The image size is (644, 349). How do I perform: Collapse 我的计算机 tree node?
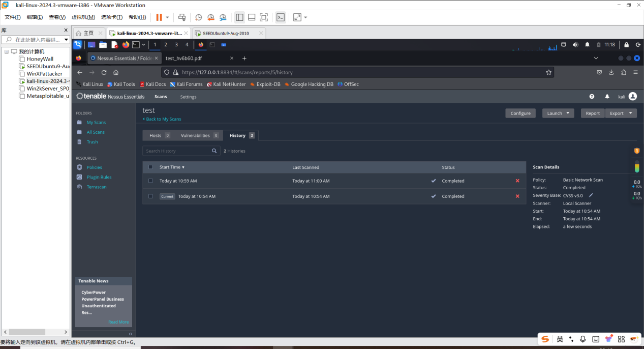tap(7, 51)
